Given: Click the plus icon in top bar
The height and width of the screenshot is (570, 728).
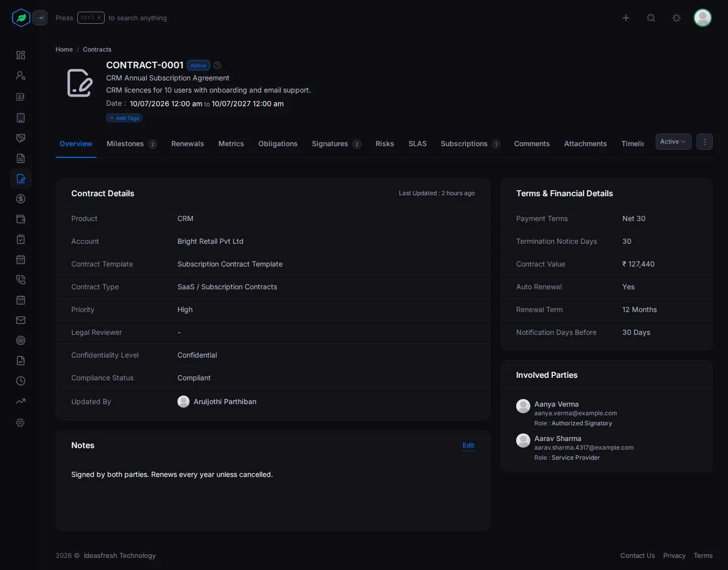Looking at the screenshot, I should point(626,18).
